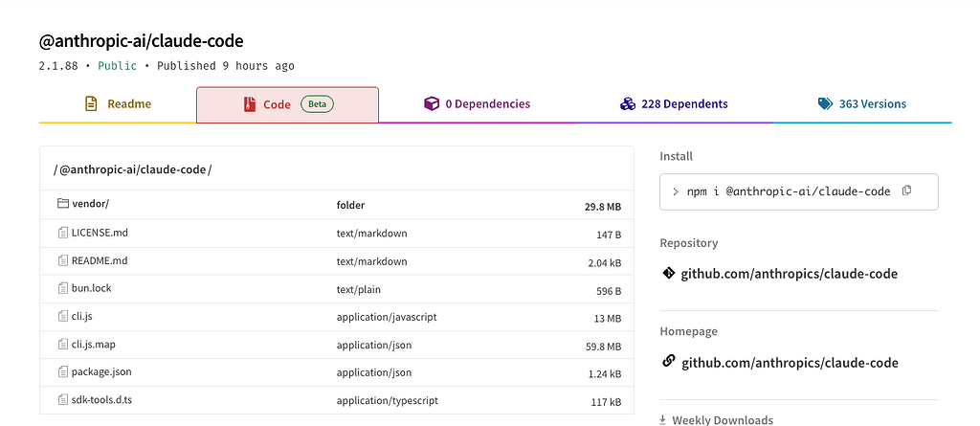Click the Readme document icon

[x=91, y=103]
